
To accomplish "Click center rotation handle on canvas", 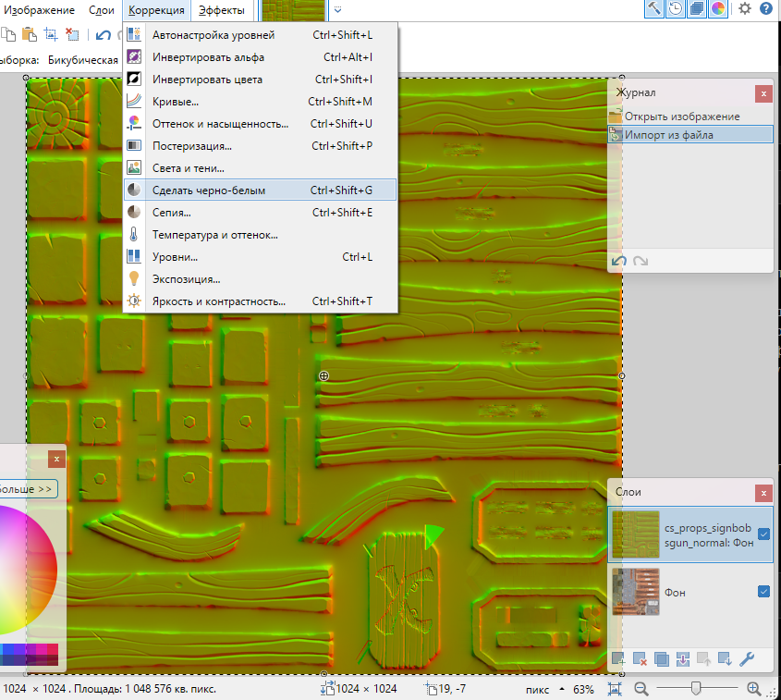I will [323, 375].
